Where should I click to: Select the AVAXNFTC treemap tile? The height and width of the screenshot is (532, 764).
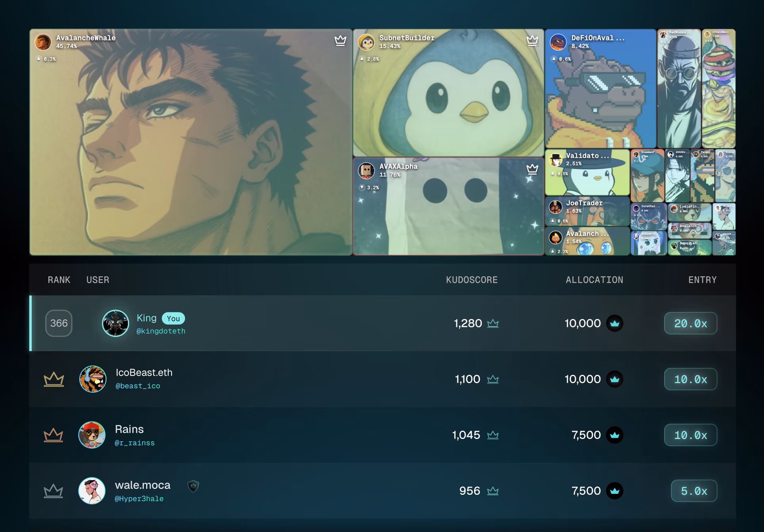point(649,243)
